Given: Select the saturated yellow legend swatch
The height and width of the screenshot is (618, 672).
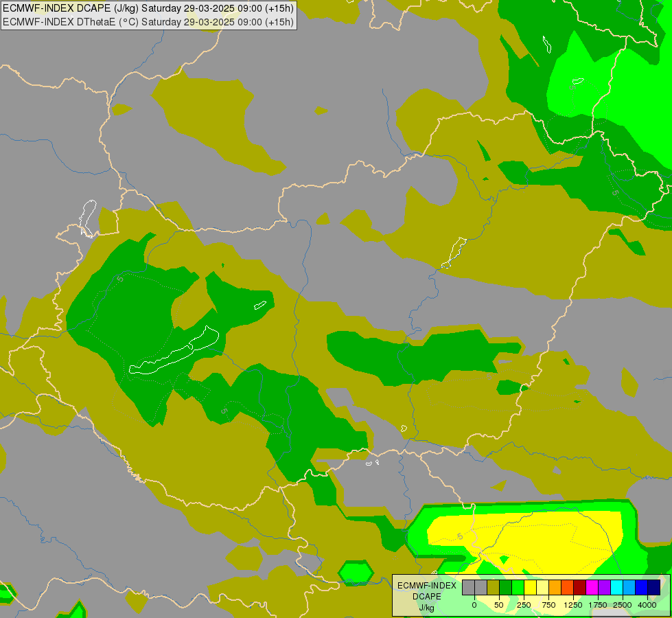Looking at the screenshot, I should (530, 587).
